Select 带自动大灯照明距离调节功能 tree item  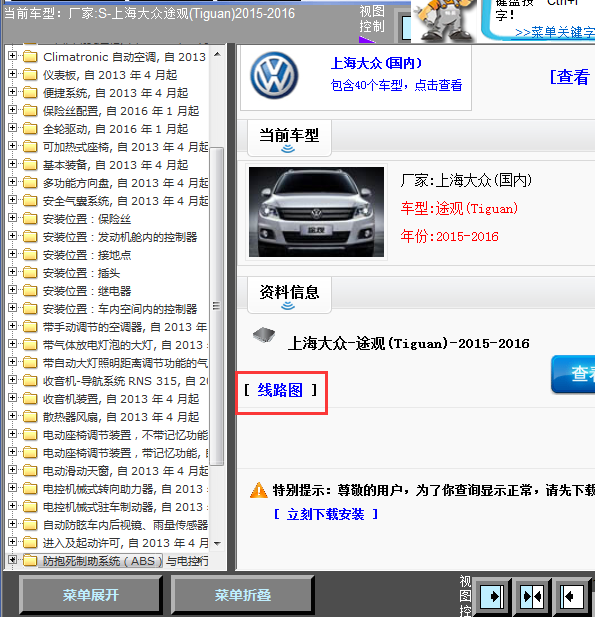pos(126,363)
